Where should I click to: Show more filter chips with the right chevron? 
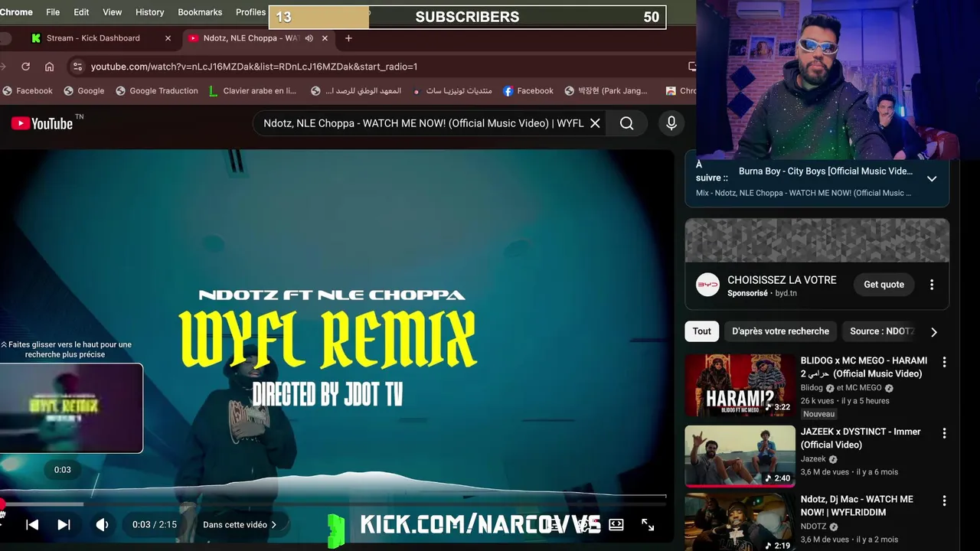(933, 332)
